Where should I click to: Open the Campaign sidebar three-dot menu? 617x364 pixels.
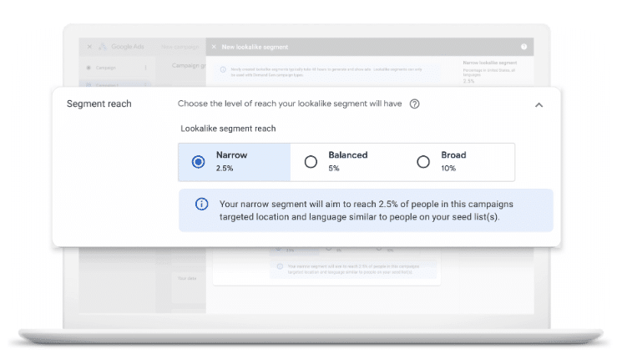pyautogui.click(x=145, y=68)
